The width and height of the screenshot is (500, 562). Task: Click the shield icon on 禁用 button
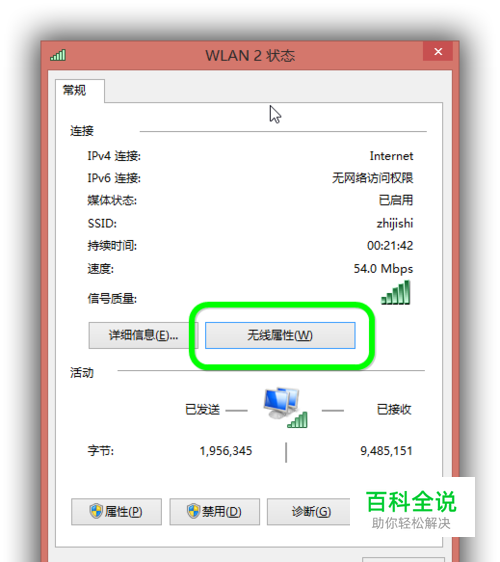pyautogui.click(x=194, y=511)
